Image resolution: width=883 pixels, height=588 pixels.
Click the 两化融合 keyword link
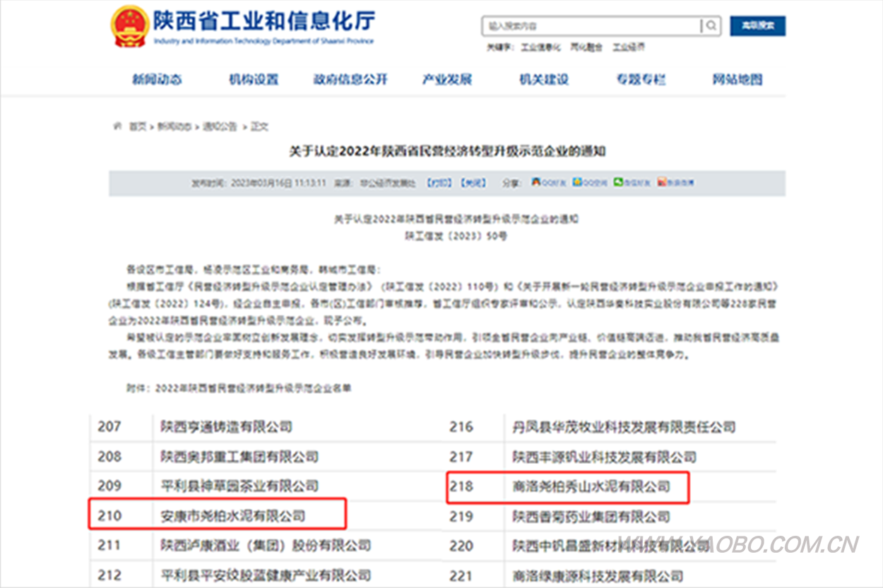(x=586, y=48)
